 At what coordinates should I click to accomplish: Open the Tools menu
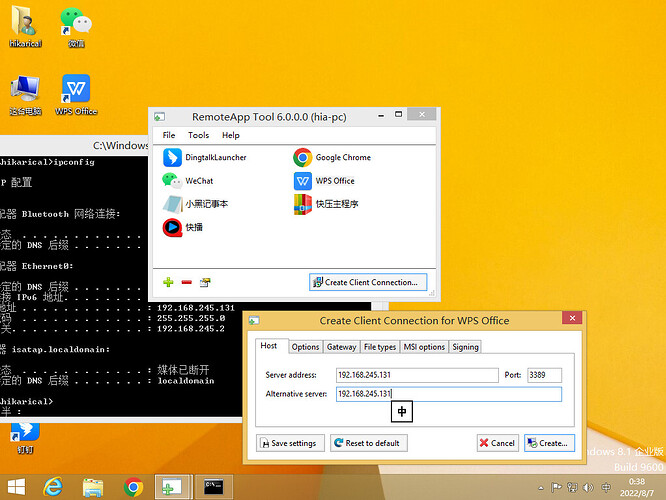coord(198,135)
